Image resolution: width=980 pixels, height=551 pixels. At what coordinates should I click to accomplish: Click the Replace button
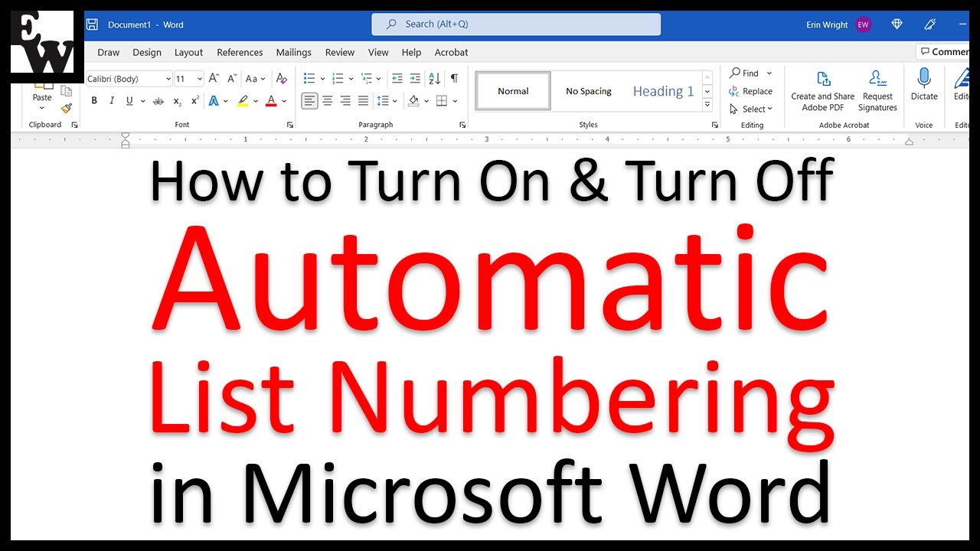tap(751, 91)
